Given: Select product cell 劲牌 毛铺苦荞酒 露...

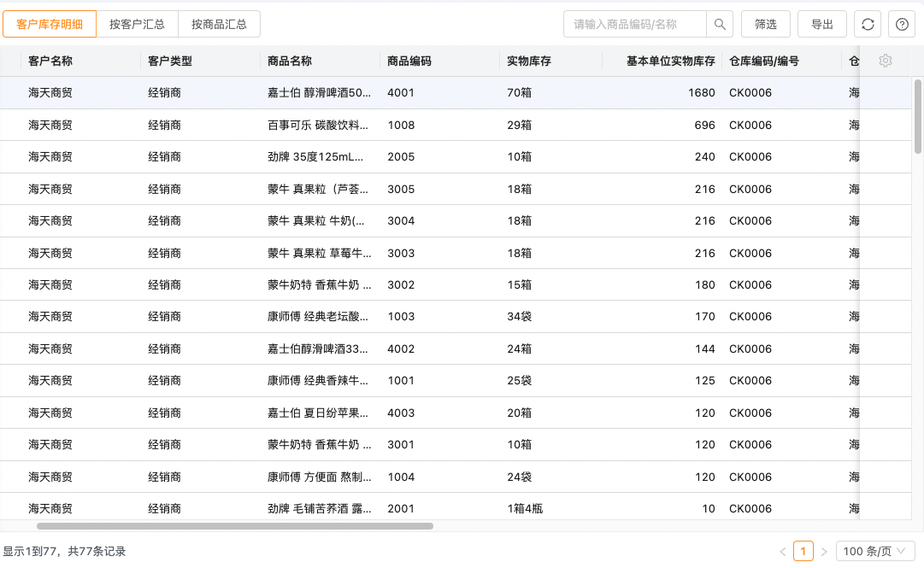Looking at the screenshot, I should pos(319,508).
